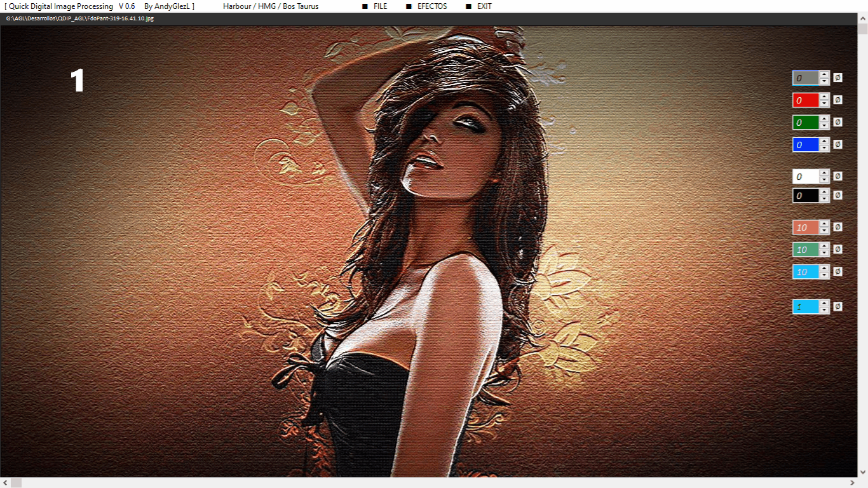Viewport: 868px width, 488px height.
Task: Reset the salmon field showing 10 via Ø icon
Action: 837,227
